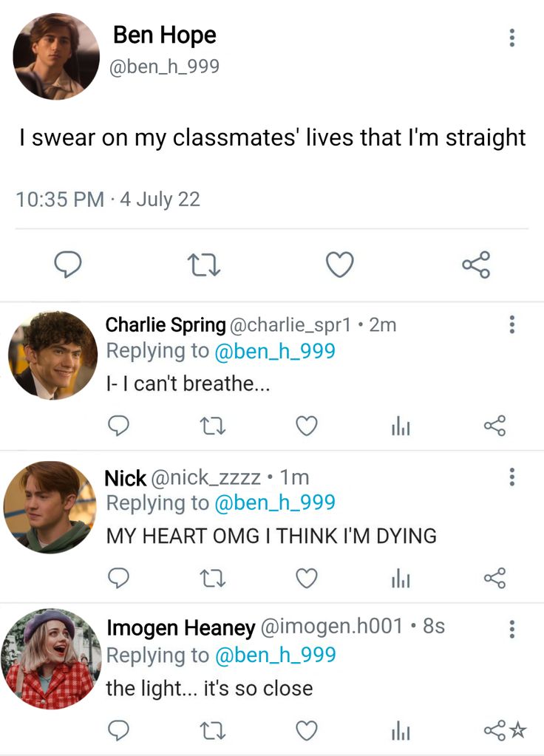The height and width of the screenshot is (756, 544).
Task: Open more options on Nick's reply
Action: (x=511, y=477)
